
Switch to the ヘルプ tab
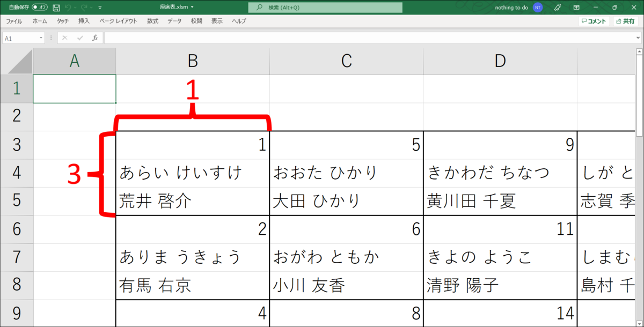click(x=239, y=21)
